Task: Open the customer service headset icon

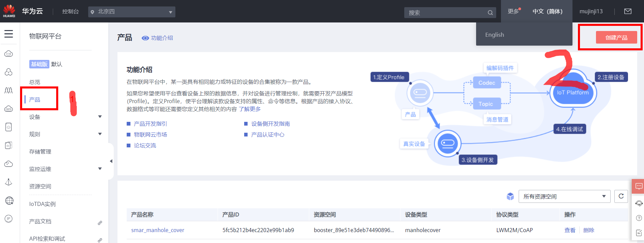Action: click(x=639, y=203)
